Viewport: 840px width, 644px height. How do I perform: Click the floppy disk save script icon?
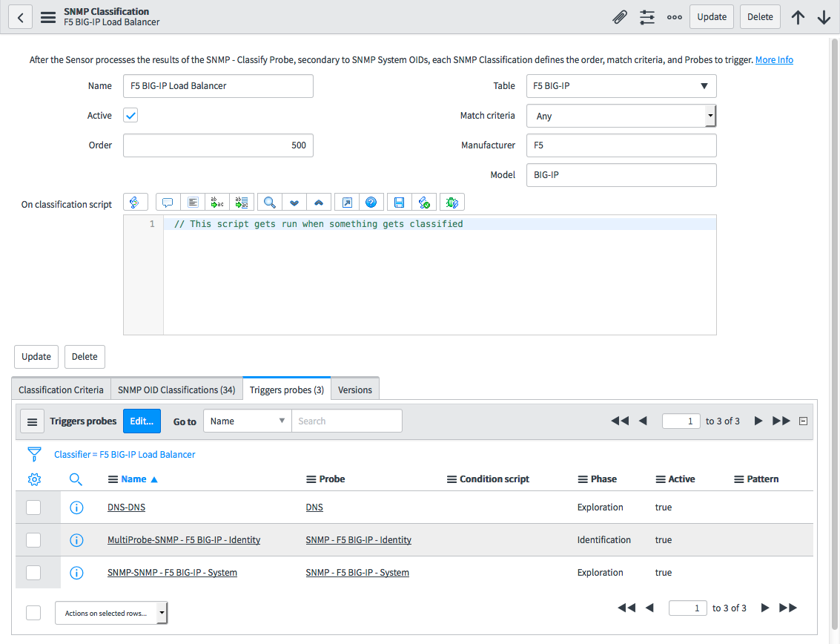point(399,202)
